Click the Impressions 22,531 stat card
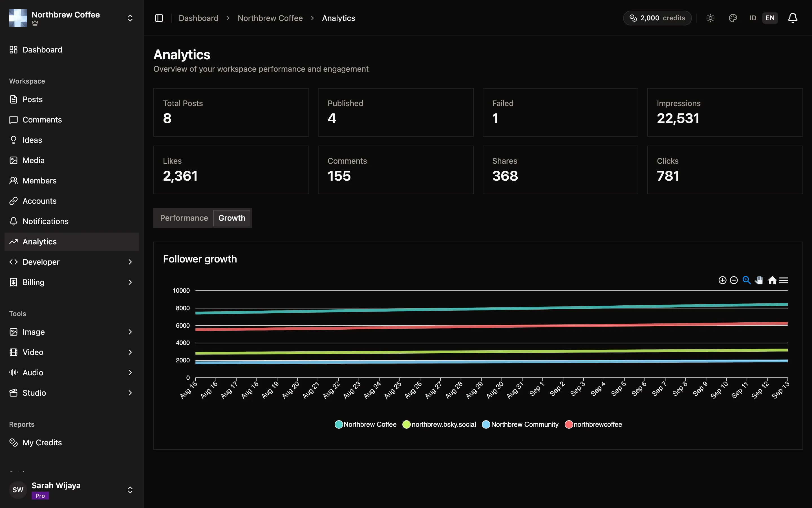Screen dimensions: 812x508 (x=725, y=112)
